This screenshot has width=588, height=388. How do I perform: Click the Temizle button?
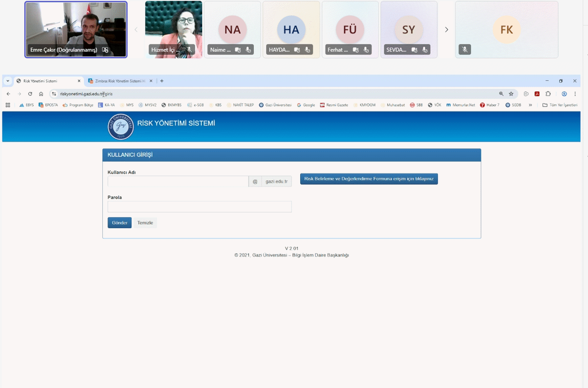coord(145,223)
